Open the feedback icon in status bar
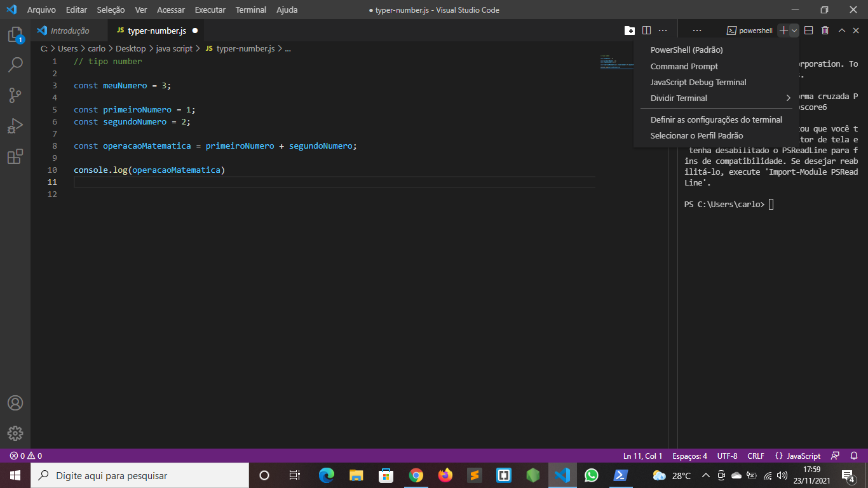868x488 pixels. pos(836,456)
